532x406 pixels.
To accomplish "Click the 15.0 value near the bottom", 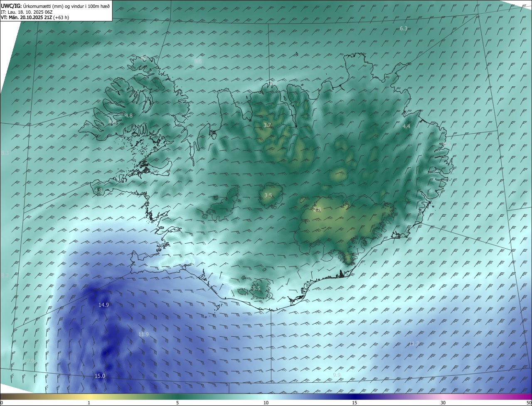I will (x=100, y=376).
